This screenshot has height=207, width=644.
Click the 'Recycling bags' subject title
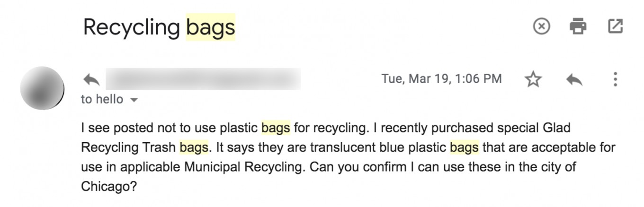159,27
